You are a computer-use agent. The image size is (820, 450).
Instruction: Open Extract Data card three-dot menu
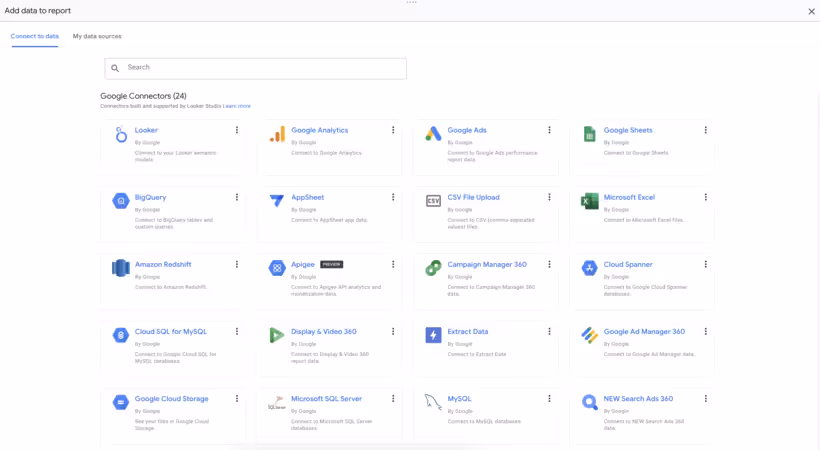point(550,331)
